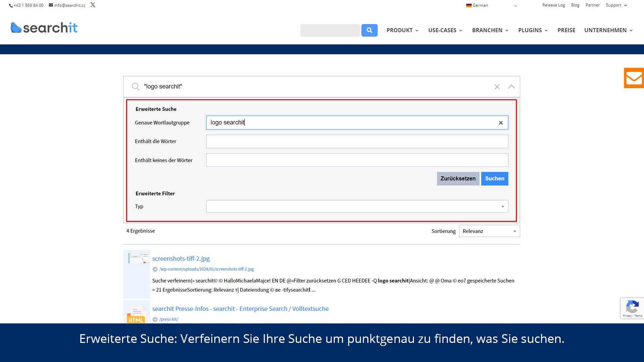Click the magnifier icon in main search bar
This screenshot has height=362, width=644.
point(136,86)
